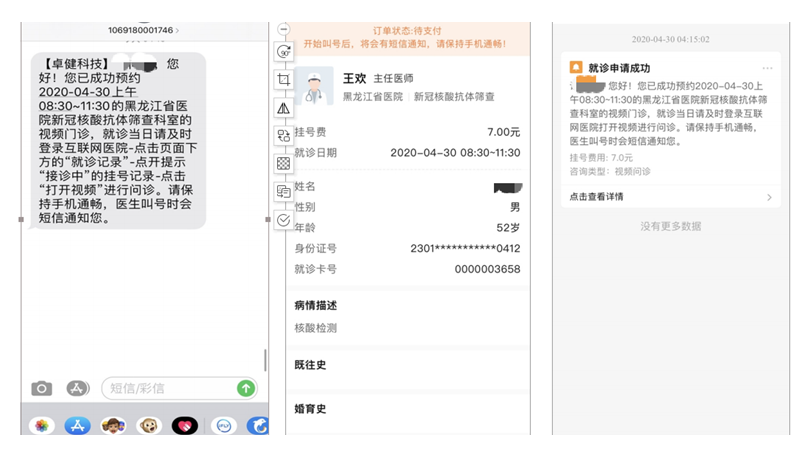
Task: Open the camera in the message bar
Action: [x=42, y=388]
